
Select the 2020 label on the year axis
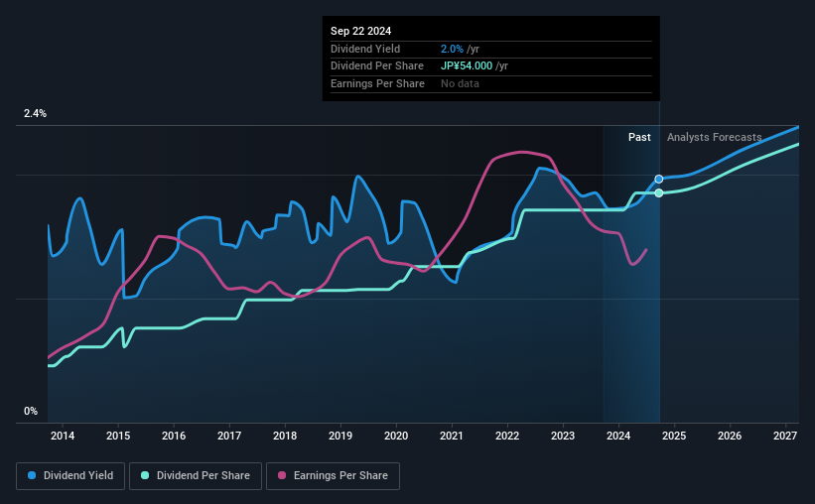point(396,436)
